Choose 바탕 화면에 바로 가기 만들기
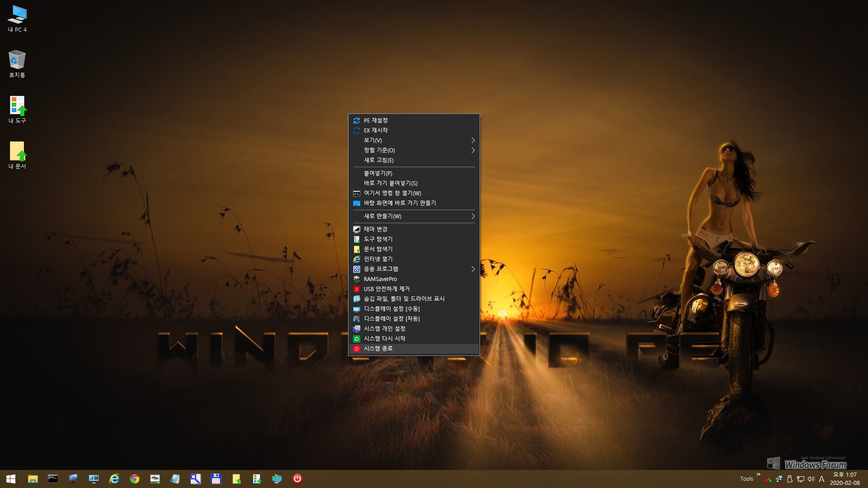 coord(414,203)
